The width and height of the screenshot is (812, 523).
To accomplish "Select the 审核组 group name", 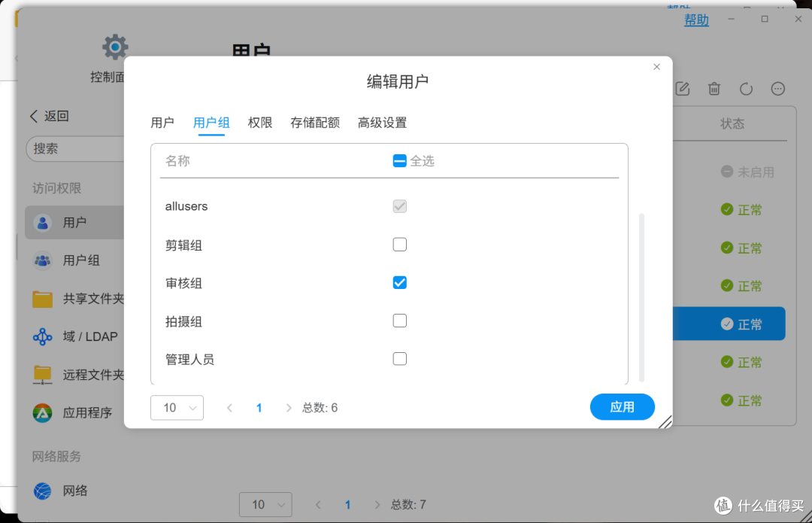I will (183, 283).
